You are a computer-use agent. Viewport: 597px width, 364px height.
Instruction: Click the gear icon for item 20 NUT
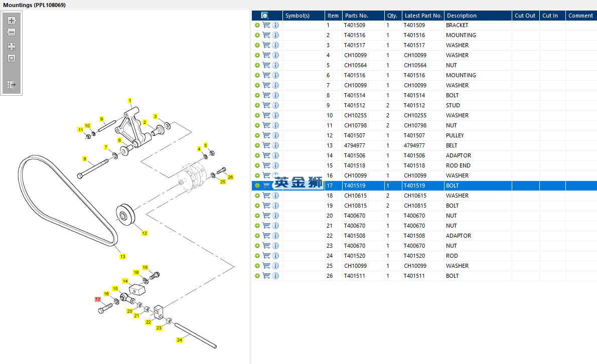[x=257, y=216]
